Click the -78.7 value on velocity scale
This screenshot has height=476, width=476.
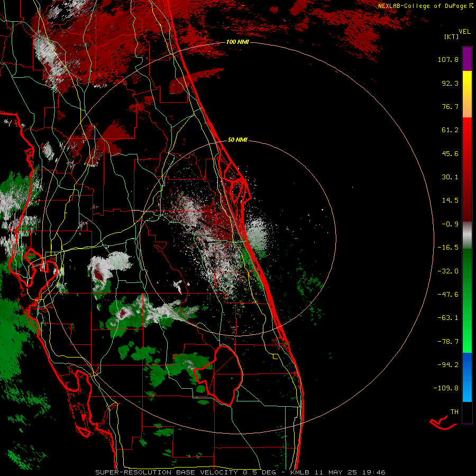448,342
